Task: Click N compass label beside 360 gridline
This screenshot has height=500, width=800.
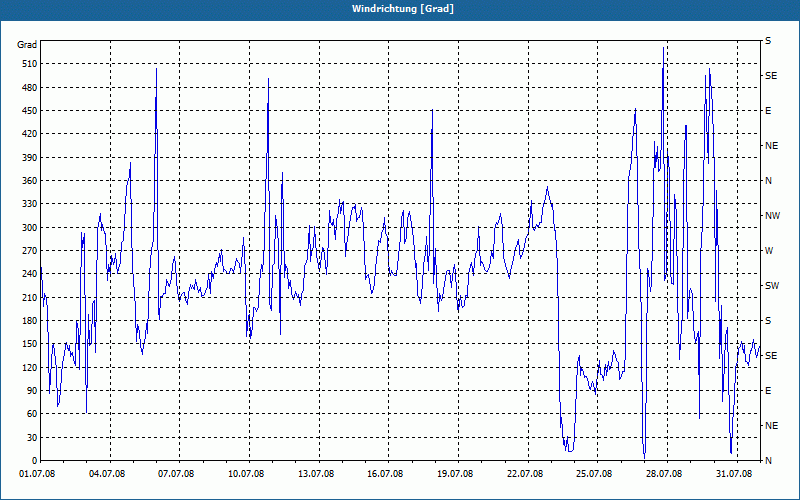Action: click(768, 181)
